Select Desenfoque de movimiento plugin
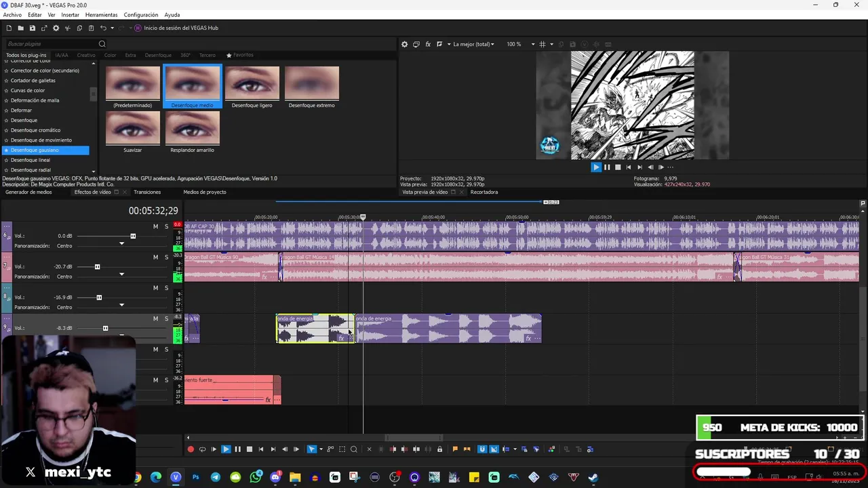Screen dimensions: 868x488 coord(41,140)
